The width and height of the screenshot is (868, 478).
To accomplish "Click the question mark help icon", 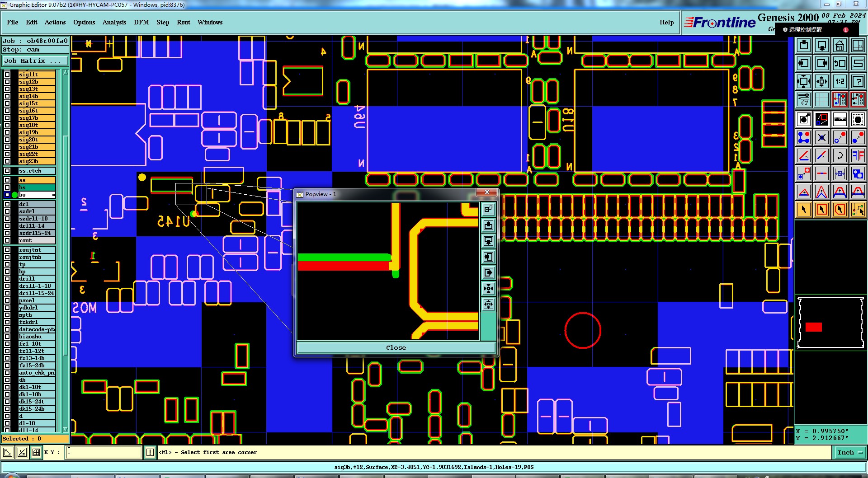I will (858, 81).
